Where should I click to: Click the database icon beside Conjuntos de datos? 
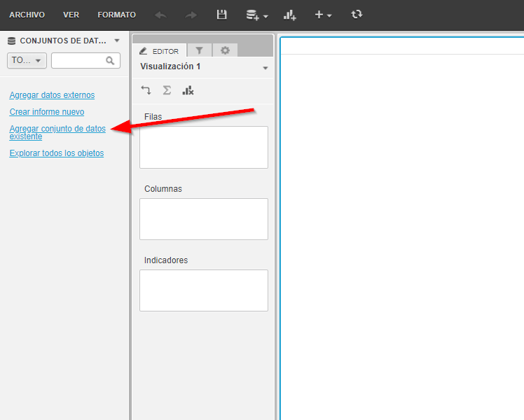coord(12,41)
